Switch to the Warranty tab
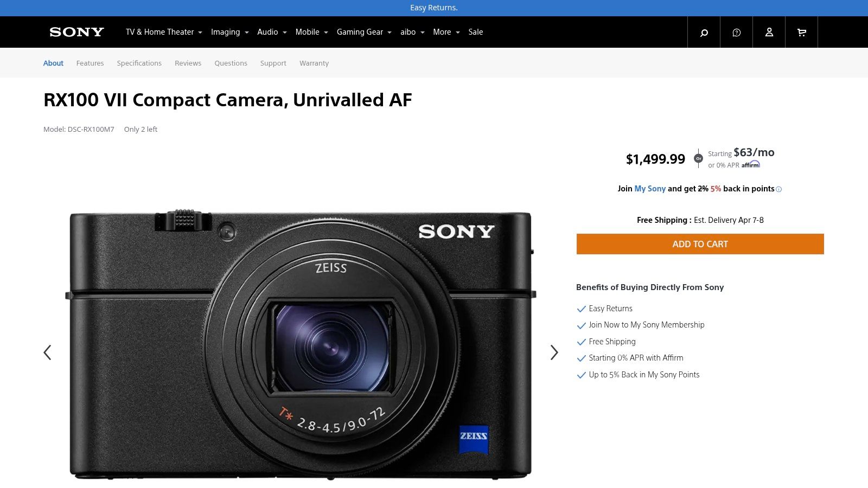Viewport: 868px width, 488px height. 314,63
